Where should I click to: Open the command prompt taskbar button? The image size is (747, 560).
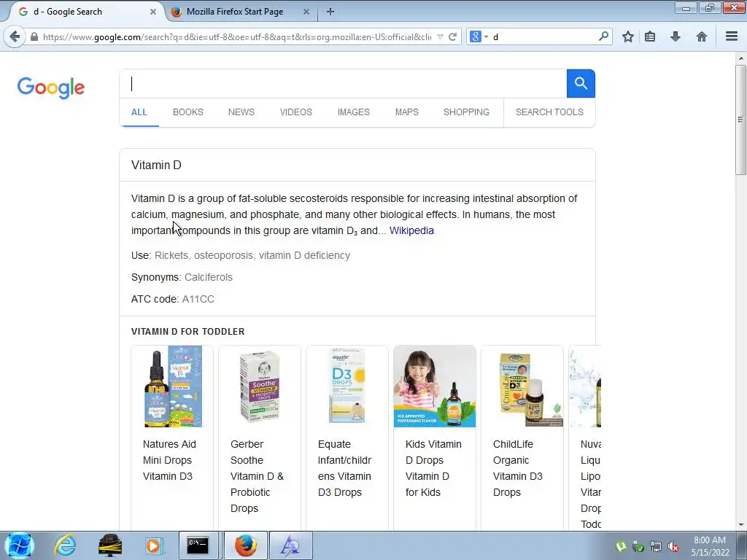pyautogui.click(x=198, y=545)
